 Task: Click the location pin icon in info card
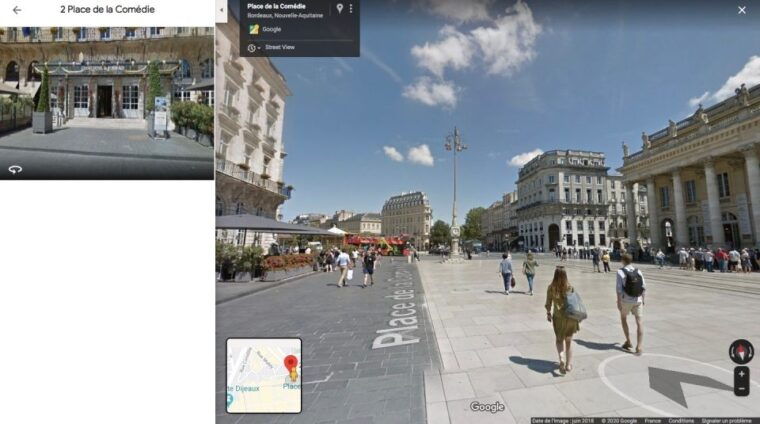tap(339, 8)
